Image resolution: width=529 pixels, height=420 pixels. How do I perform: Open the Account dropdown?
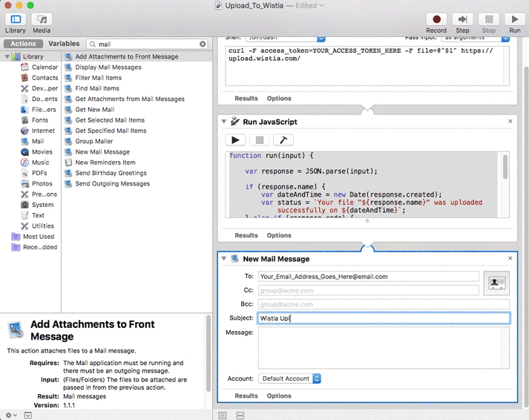(x=289, y=378)
